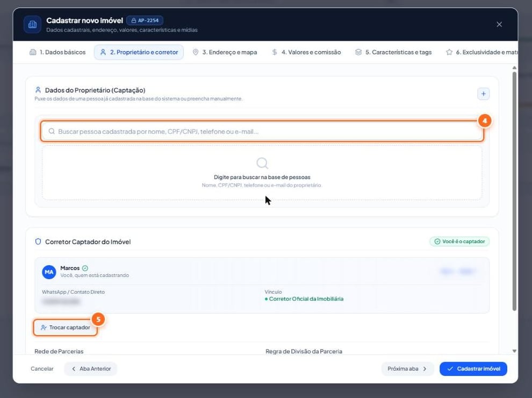Click the Rede de Parcerias label

(x=59, y=351)
